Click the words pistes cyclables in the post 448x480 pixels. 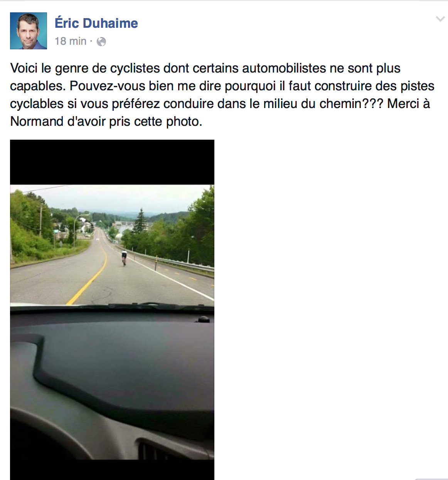click(x=222, y=95)
